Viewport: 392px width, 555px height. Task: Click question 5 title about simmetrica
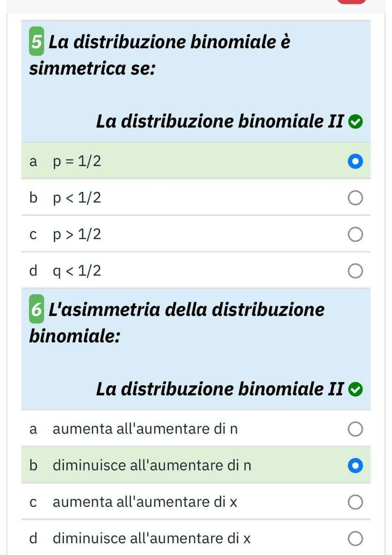[160, 55]
